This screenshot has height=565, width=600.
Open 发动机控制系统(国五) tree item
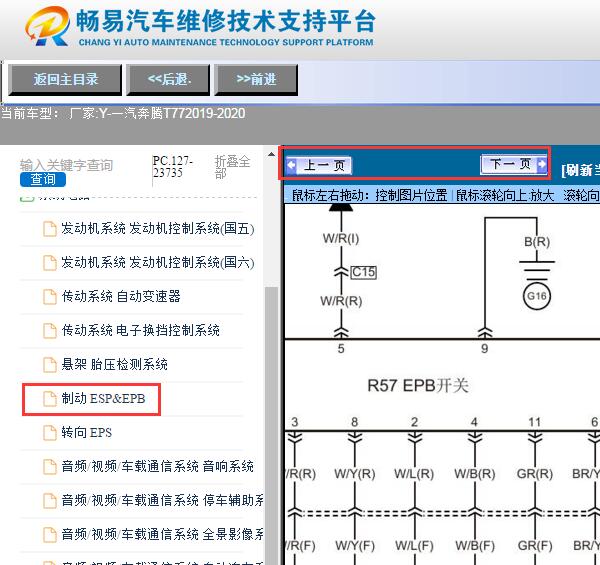158,229
